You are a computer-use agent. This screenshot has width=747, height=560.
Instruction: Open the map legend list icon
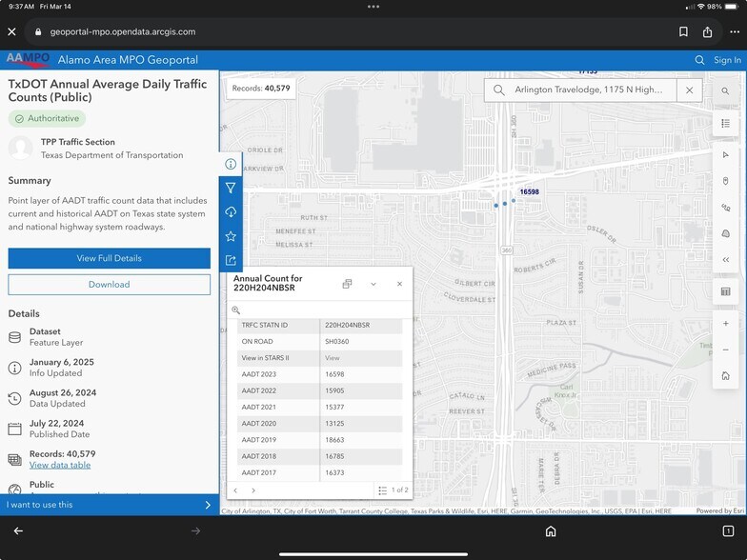(x=725, y=123)
